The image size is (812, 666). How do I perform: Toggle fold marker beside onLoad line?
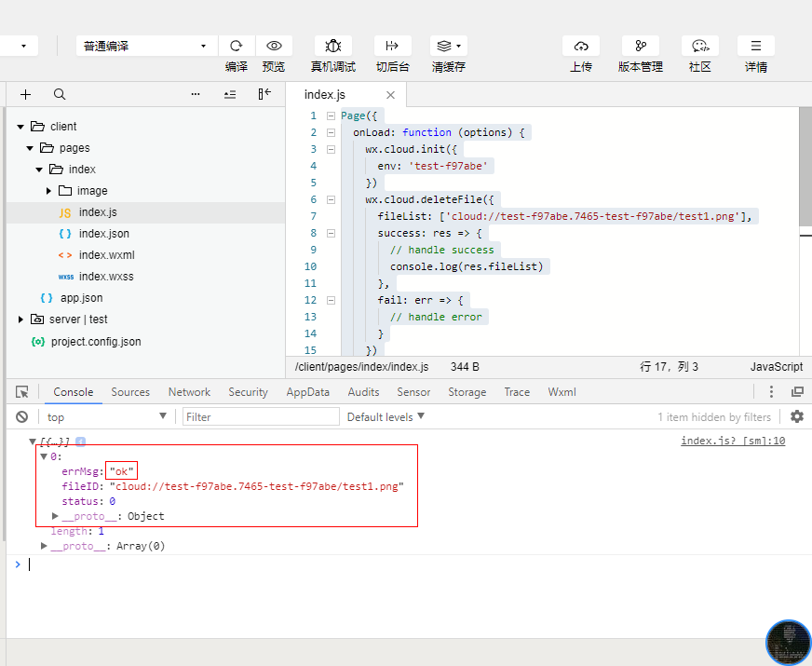coord(331,132)
